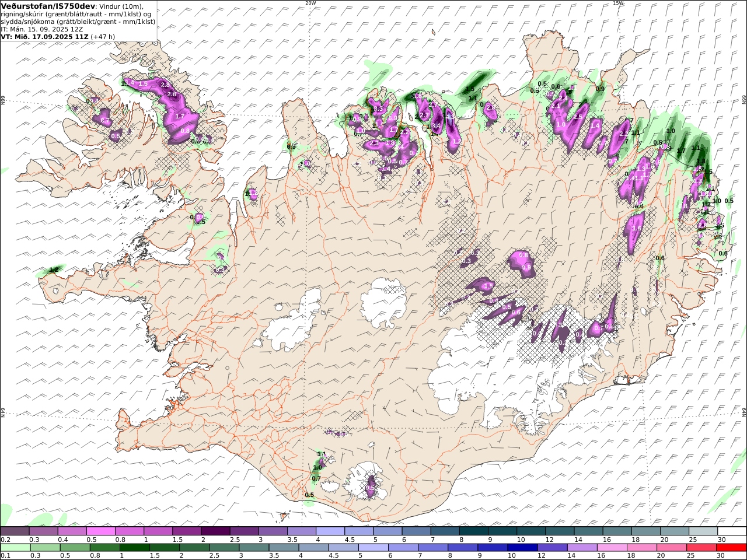Select the grey-blue 4 rain-scale swatch

pyautogui.click(x=313, y=548)
